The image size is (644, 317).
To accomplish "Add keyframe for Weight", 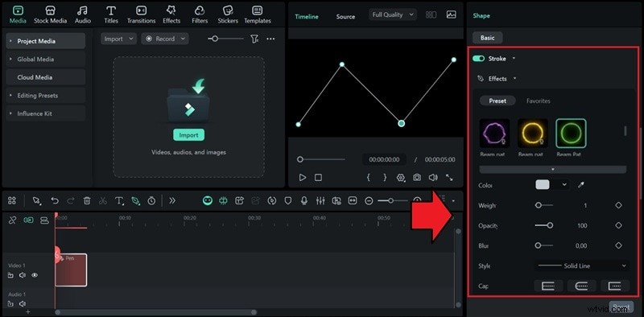I will tap(618, 205).
